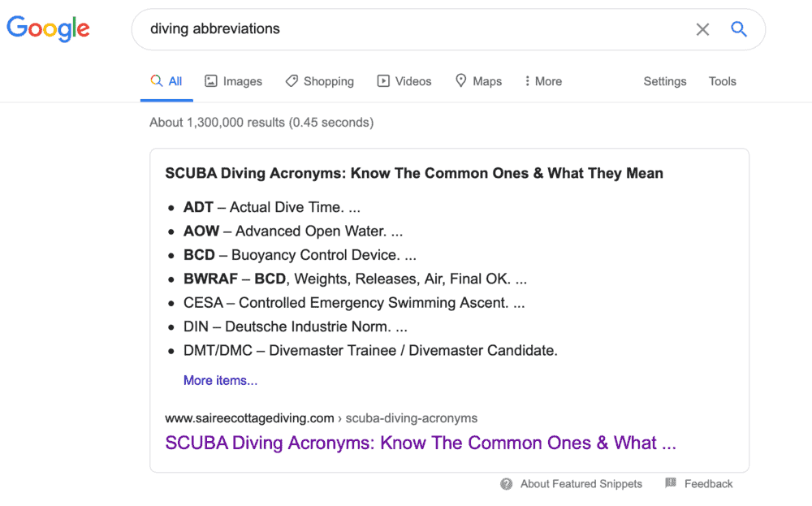This screenshot has width=812, height=506.
Task: Switch to the Images tab
Action: point(241,81)
